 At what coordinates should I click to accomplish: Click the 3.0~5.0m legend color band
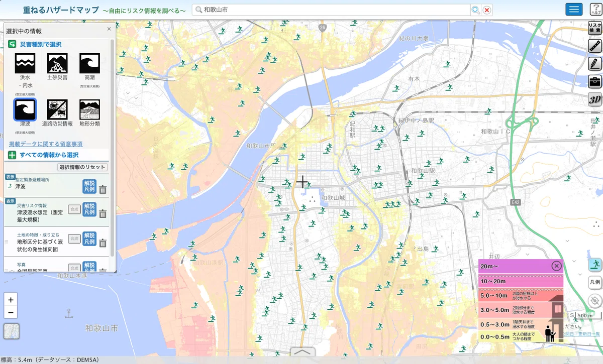[x=520, y=310]
